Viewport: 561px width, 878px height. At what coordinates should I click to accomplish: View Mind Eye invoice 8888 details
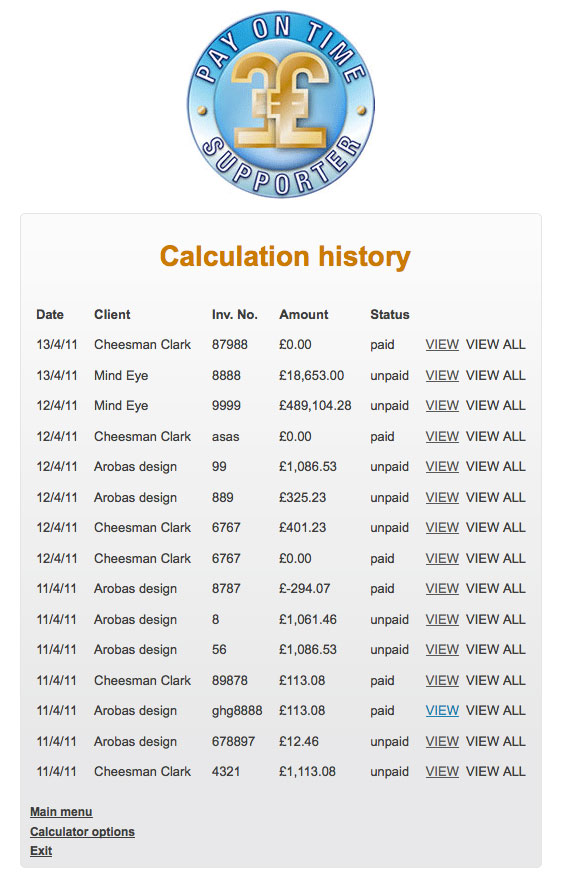(442, 375)
